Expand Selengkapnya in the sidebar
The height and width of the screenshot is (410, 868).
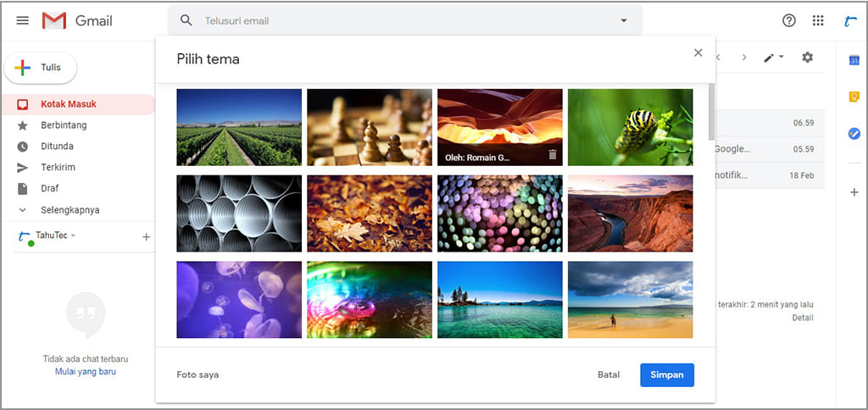(70, 209)
